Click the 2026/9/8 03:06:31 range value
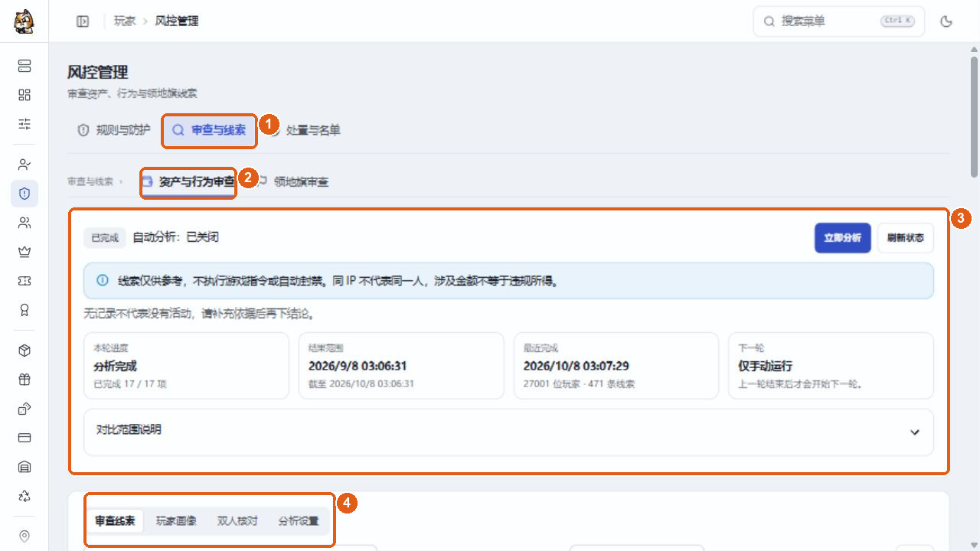Viewport: 980px width, 551px height. [x=358, y=366]
